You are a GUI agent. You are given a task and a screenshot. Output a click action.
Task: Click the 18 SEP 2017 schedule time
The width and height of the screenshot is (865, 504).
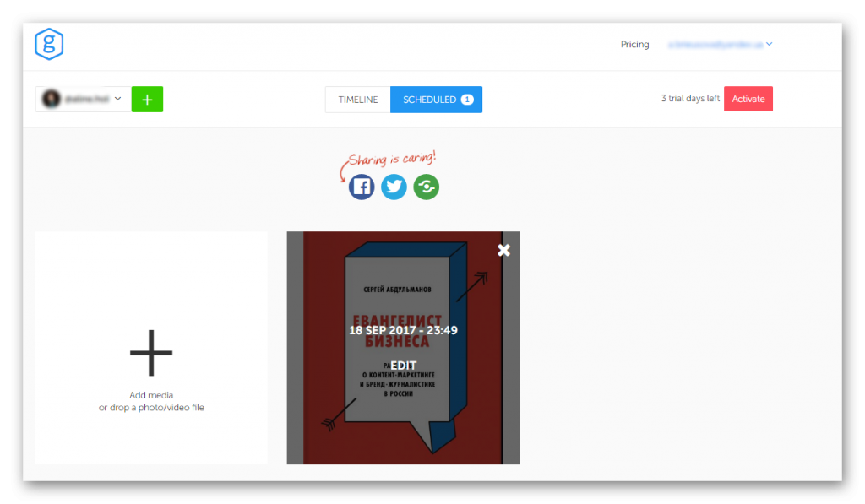[403, 330]
